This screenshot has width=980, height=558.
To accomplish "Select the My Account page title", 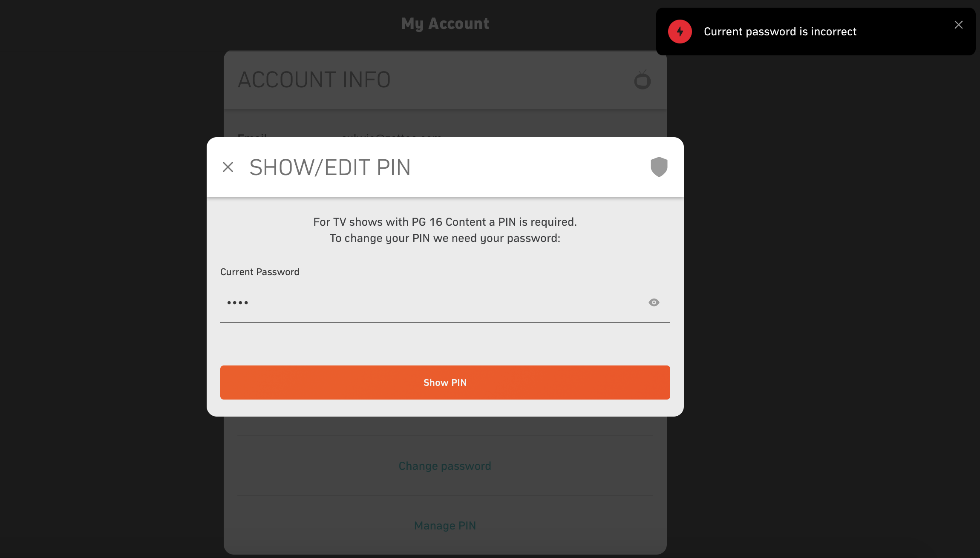I will click(x=445, y=24).
